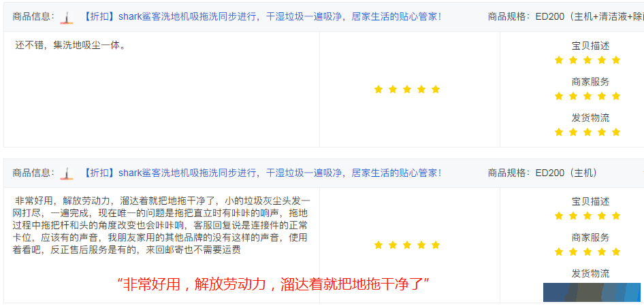Click the second review's spec text ED200（主机）
Screen dimensions: 644x306
tap(566, 173)
